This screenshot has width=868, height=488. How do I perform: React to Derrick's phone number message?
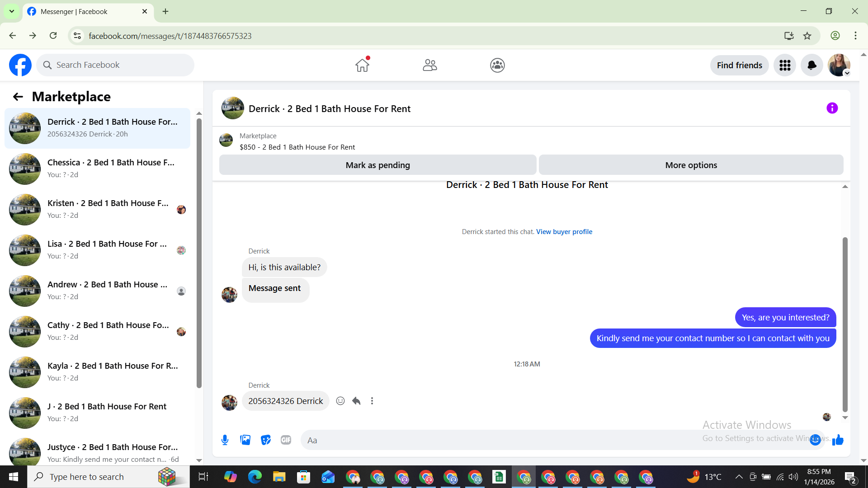340,401
